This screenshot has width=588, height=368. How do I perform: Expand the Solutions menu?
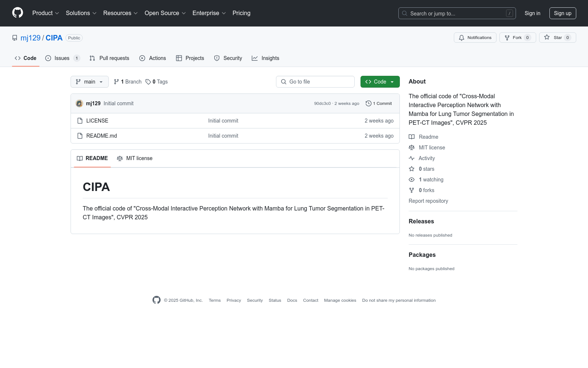pyautogui.click(x=81, y=13)
